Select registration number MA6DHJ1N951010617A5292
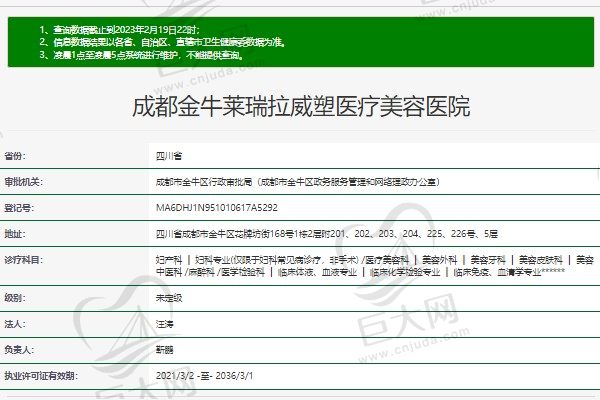Viewport: 600px width, 400px height. click(217, 208)
